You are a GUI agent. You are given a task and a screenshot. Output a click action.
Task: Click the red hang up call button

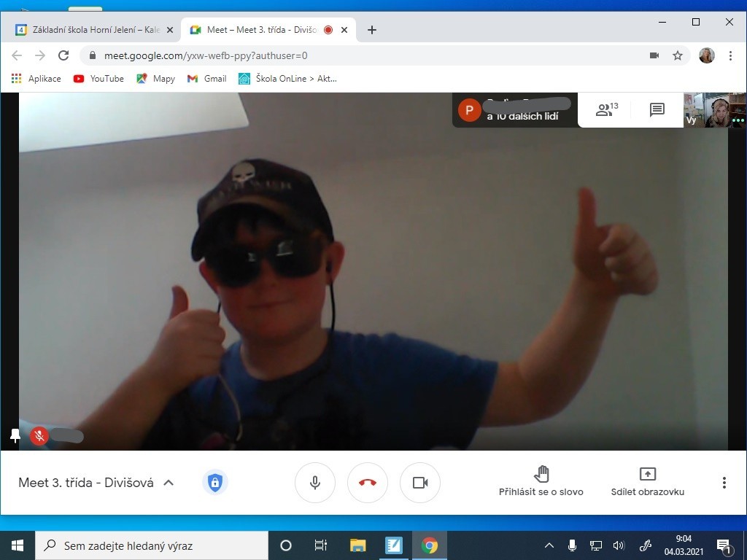[x=368, y=483]
